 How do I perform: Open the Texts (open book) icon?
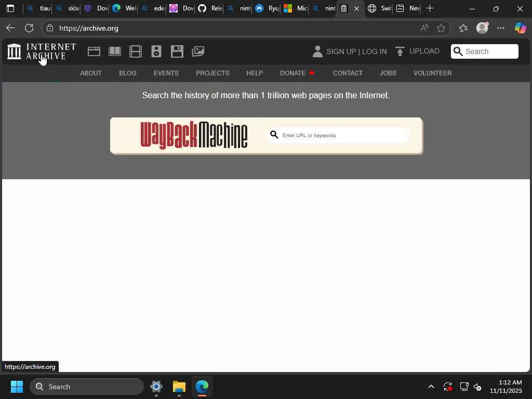(x=115, y=51)
